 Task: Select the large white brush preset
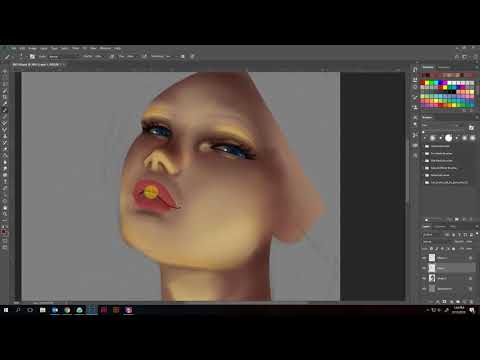pos(448,138)
